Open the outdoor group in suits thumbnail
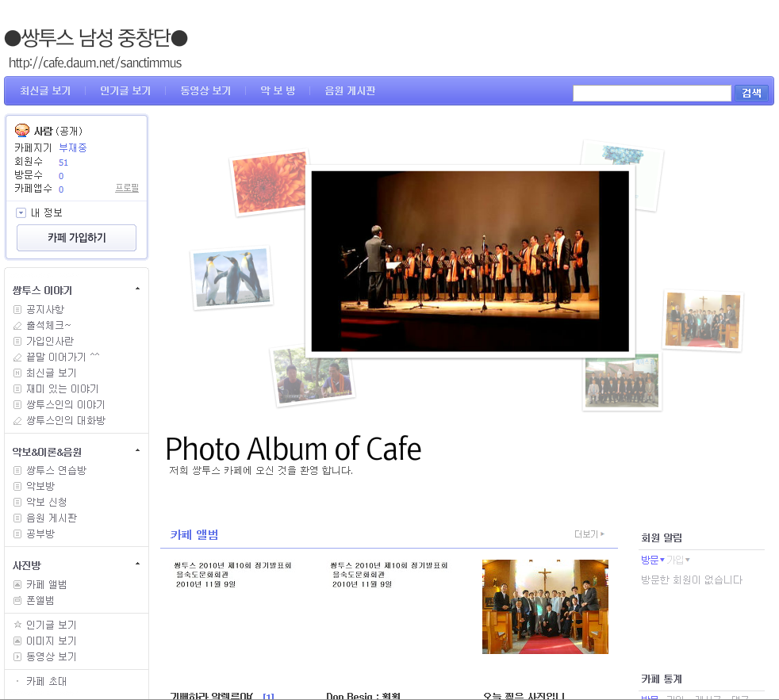The image size is (779, 700). click(622, 381)
